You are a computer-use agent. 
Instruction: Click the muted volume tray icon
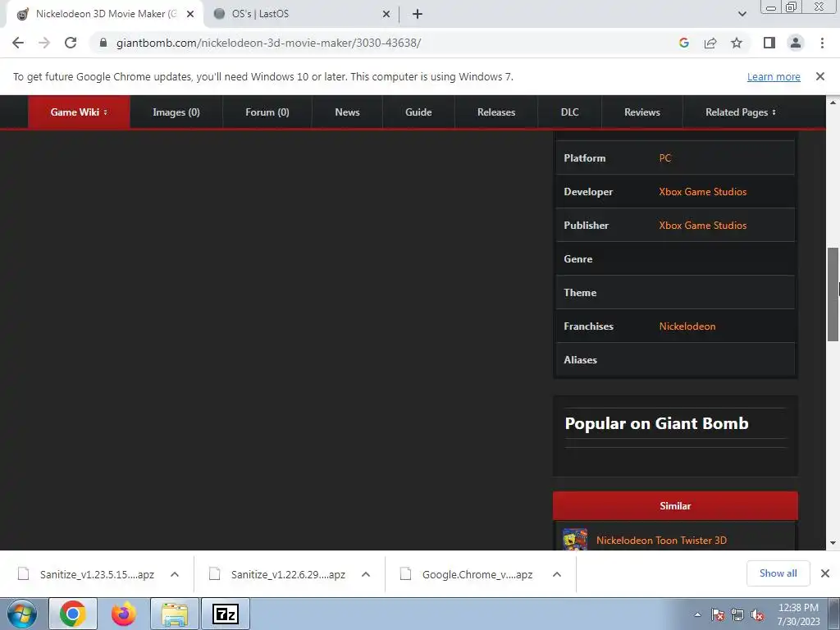[x=757, y=615]
